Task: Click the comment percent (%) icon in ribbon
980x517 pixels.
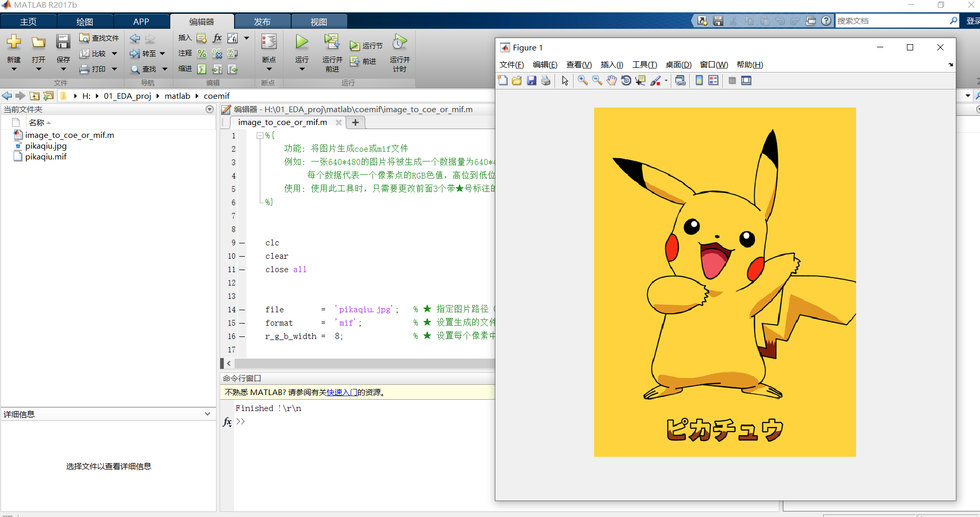Action: tap(202, 54)
